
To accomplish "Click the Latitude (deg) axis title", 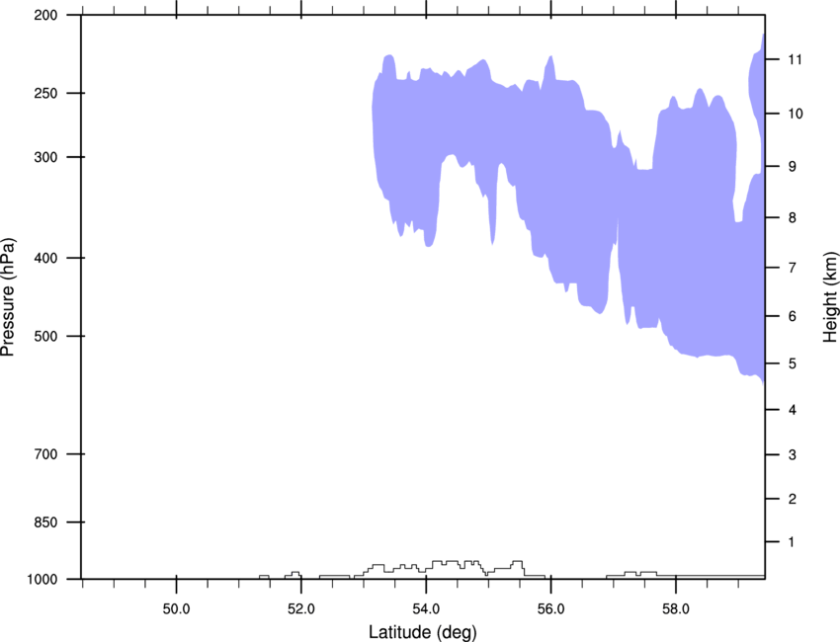I will click(422, 632).
